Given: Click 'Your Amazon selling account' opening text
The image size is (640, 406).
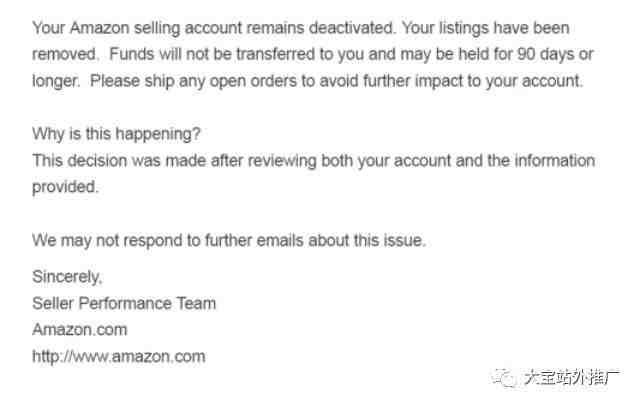Looking at the screenshot, I should pyautogui.click(x=137, y=28).
